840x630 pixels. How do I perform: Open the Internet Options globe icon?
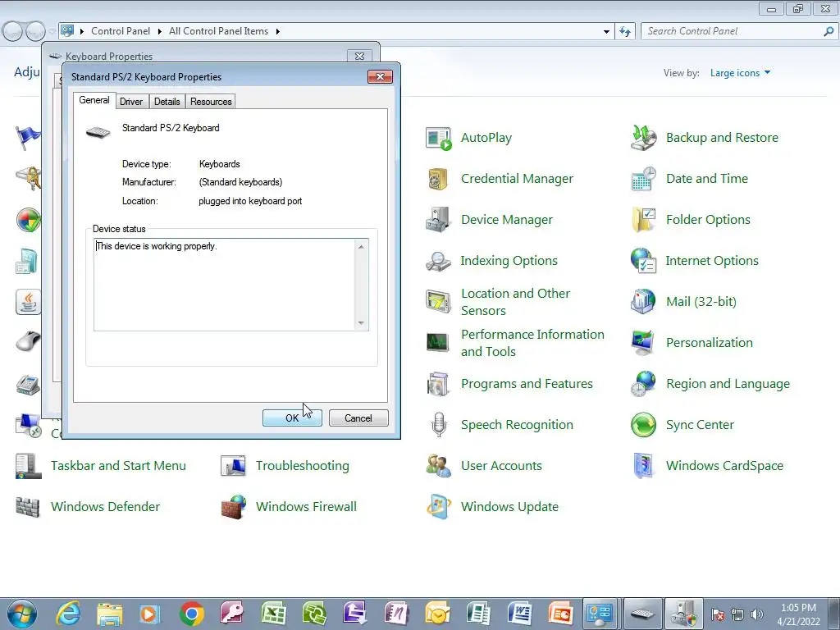coord(643,261)
